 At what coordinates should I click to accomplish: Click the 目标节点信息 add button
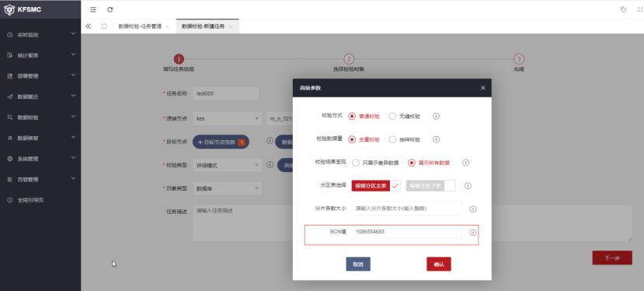coord(221,142)
